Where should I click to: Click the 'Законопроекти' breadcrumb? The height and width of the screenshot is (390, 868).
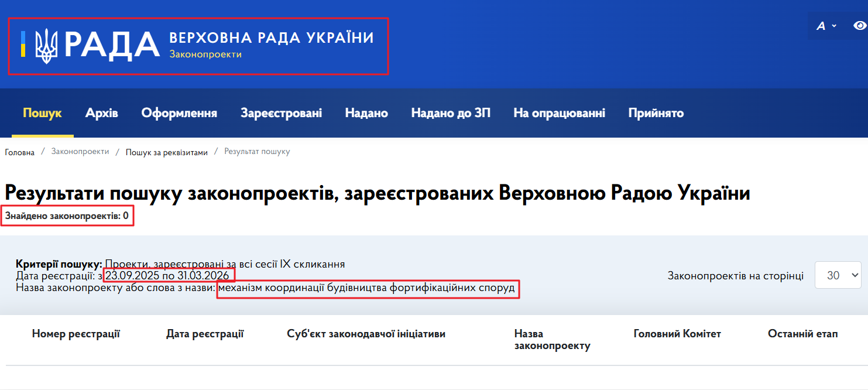pos(80,152)
